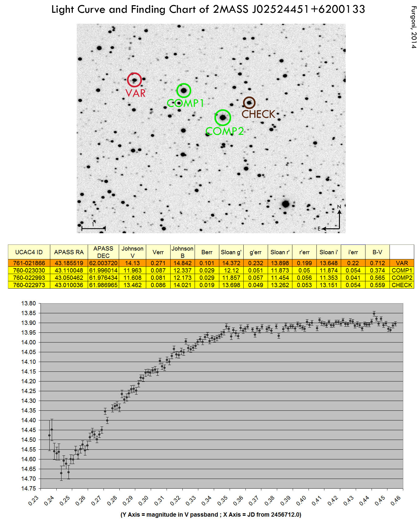Click cell '760-022993' in the table
The width and height of the screenshot is (420, 527).
tap(29, 278)
